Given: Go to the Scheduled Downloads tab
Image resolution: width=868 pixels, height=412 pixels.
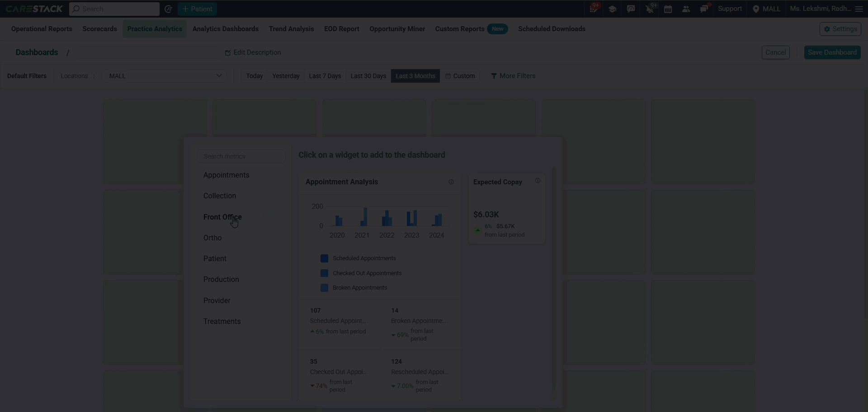Looking at the screenshot, I should (x=552, y=29).
